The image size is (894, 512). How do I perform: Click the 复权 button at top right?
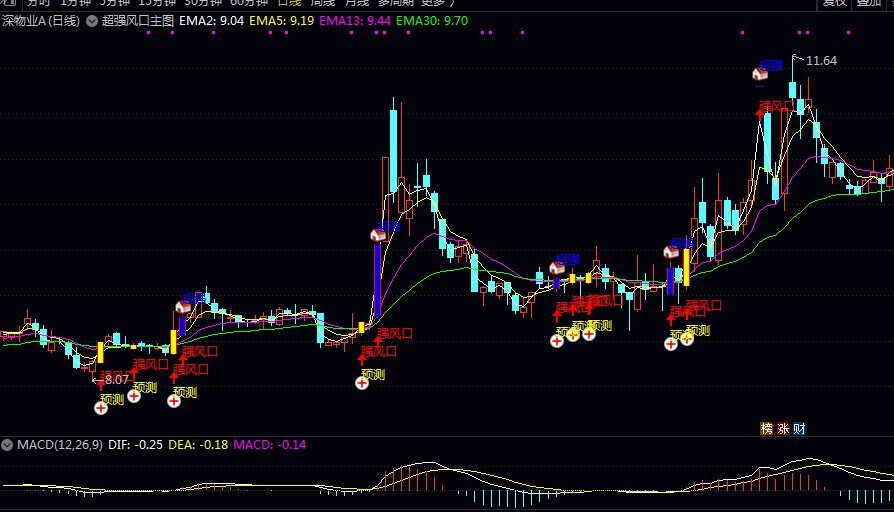pyautogui.click(x=834, y=3)
